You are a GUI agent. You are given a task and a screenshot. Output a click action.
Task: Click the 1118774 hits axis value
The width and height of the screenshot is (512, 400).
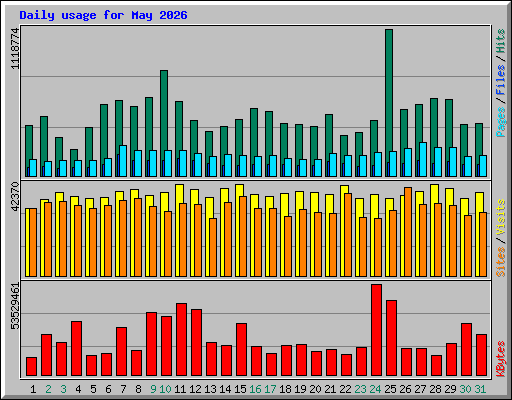(x=15, y=49)
